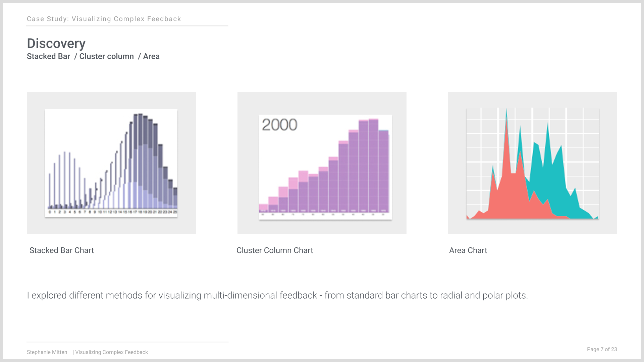Click the case study header title

(104, 19)
